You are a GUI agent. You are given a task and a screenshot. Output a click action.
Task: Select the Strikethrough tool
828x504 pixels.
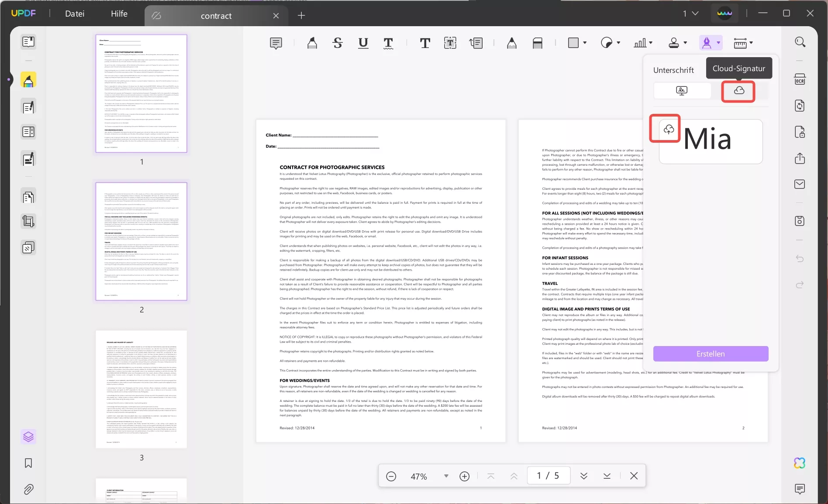point(338,43)
